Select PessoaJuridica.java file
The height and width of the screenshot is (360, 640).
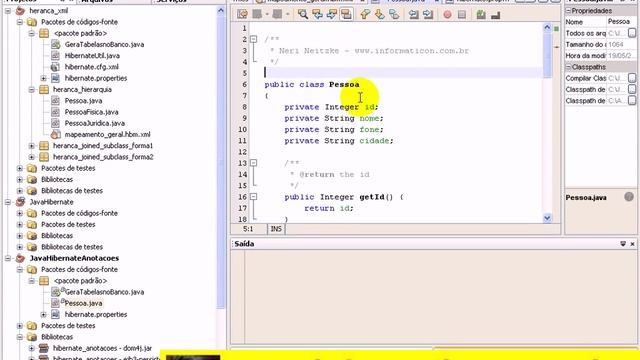(x=95, y=123)
